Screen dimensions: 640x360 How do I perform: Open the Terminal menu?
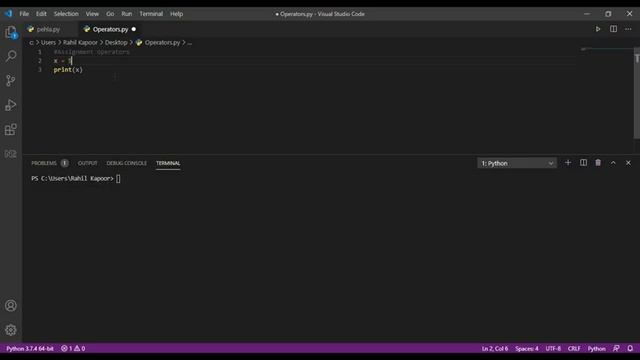(151, 13)
